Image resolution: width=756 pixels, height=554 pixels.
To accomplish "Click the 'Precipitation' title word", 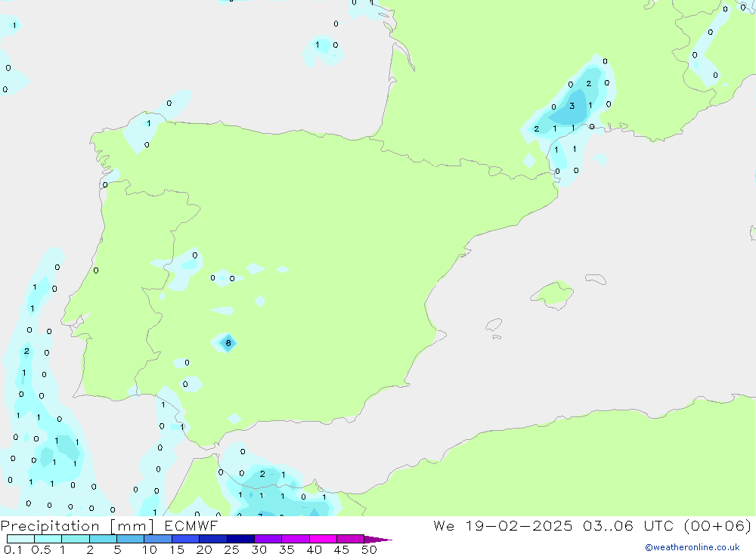I will pyautogui.click(x=50, y=526).
